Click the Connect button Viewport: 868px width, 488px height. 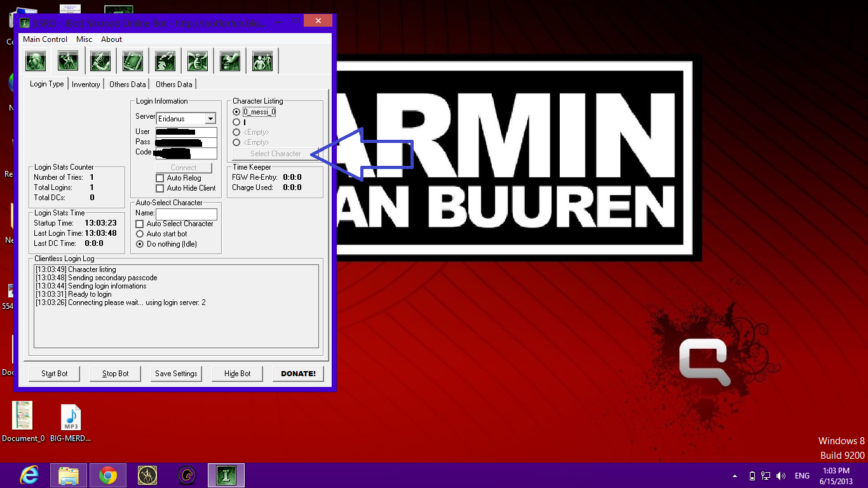point(184,168)
